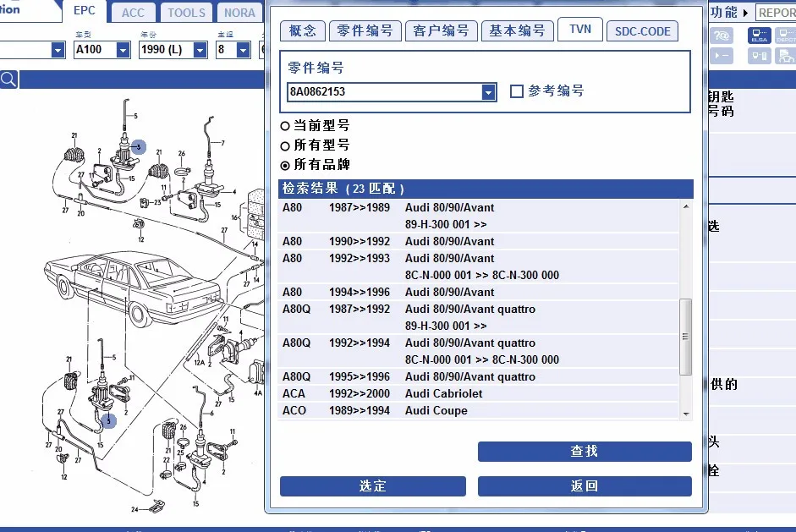The height and width of the screenshot is (532, 796).
Task: Switch to the TVN tab
Action: click(x=580, y=29)
